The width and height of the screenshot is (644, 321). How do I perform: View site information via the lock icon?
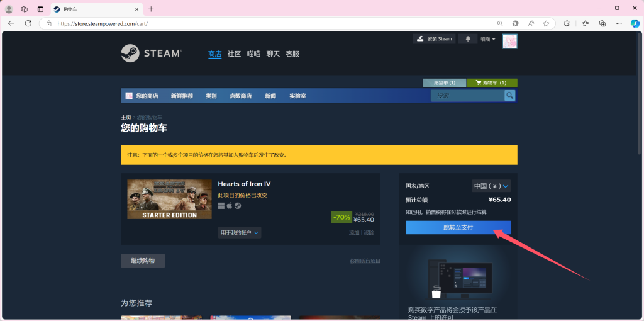tap(49, 23)
